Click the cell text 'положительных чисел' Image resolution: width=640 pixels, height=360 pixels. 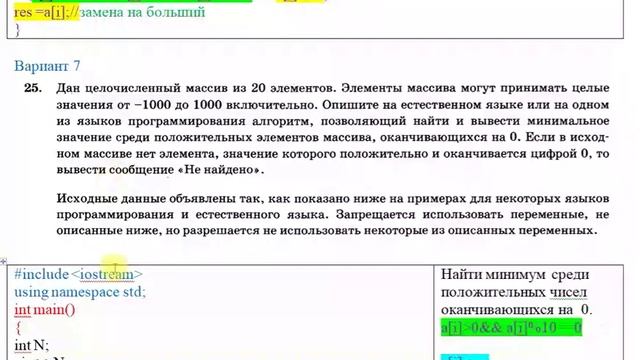[514, 292]
